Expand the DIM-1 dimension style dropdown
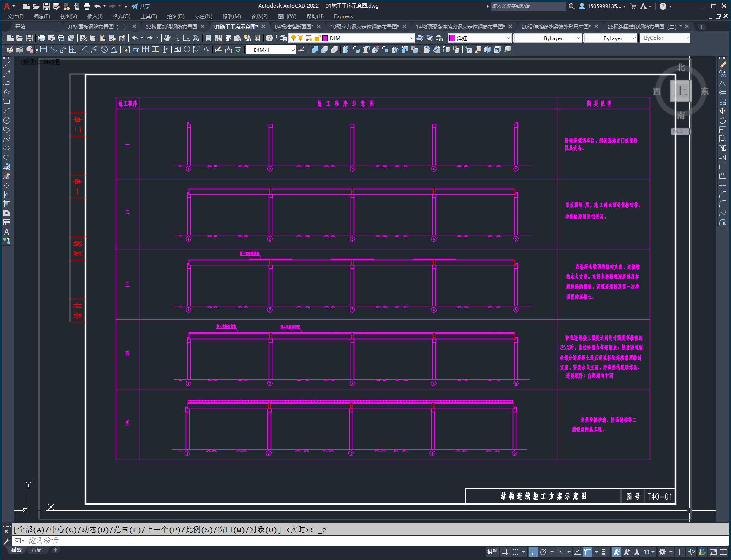The height and width of the screenshot is (560, 731). pos(293,50)
